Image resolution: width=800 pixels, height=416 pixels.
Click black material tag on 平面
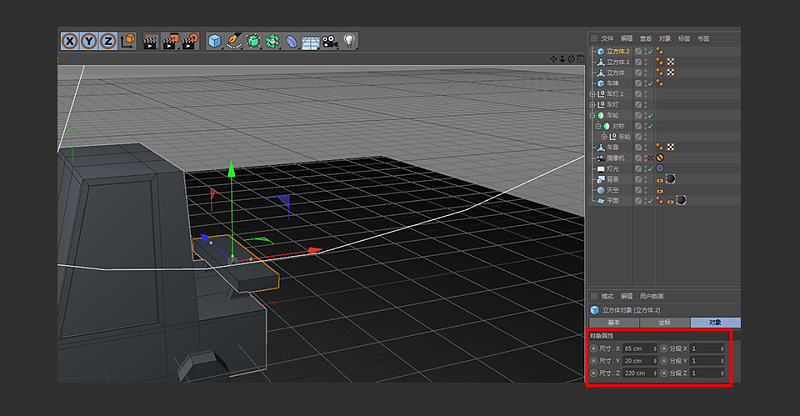681,200
